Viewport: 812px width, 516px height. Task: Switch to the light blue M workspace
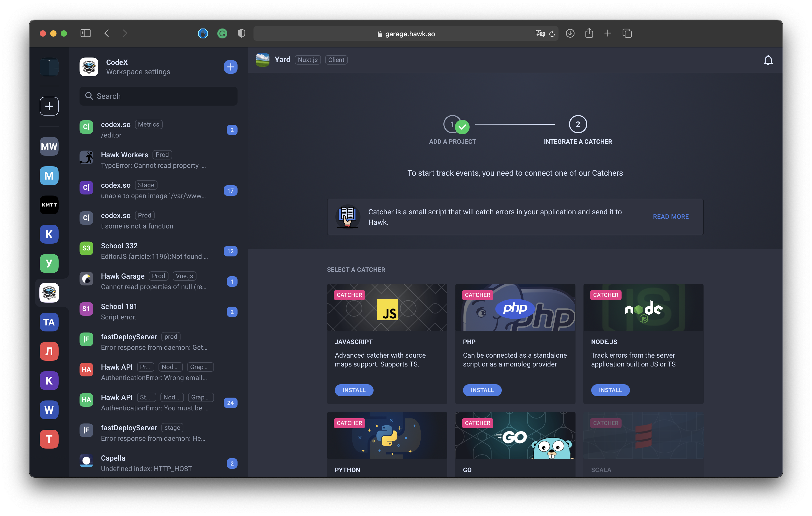pyautogui.click(x=49, y=176)
